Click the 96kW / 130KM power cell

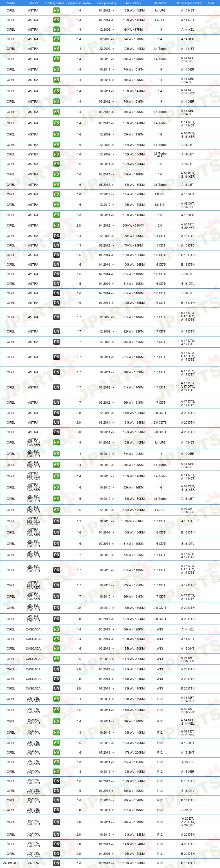[134, 822]
